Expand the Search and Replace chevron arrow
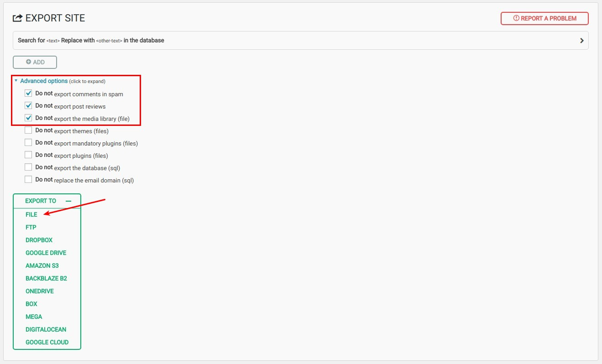Viewport: 602px width, 364px height. click(x=581, y=41)
